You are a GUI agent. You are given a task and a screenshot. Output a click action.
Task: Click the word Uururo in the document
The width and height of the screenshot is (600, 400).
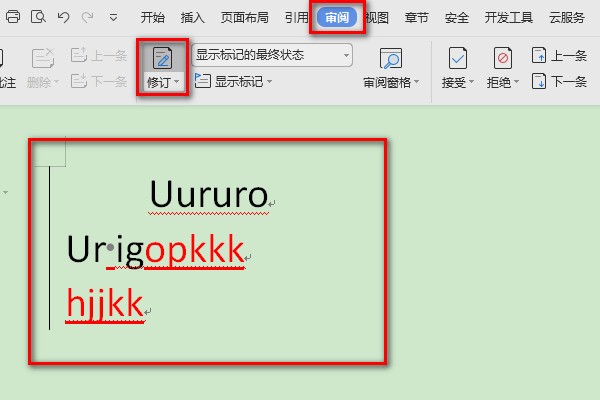(209, 194)
